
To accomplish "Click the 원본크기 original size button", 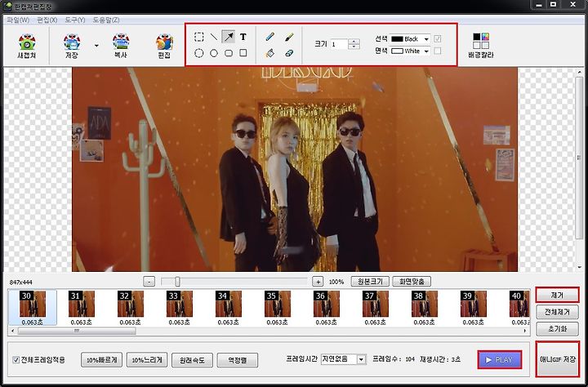I will [x=370, y=281].
